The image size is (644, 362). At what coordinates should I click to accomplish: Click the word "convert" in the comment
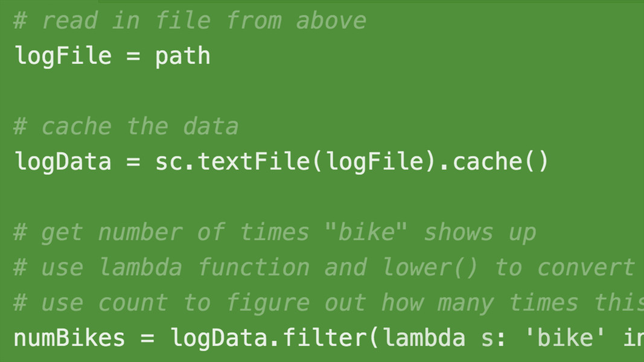(585, 267)
